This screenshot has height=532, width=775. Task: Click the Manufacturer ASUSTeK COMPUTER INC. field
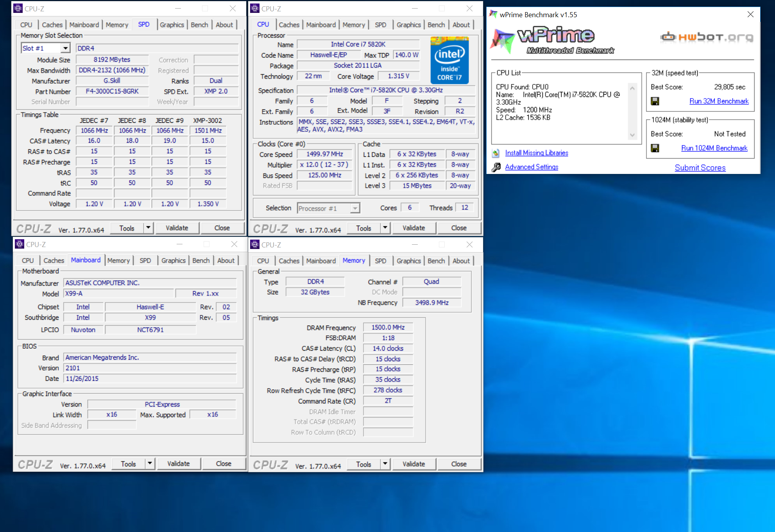[x=150, y=283]
